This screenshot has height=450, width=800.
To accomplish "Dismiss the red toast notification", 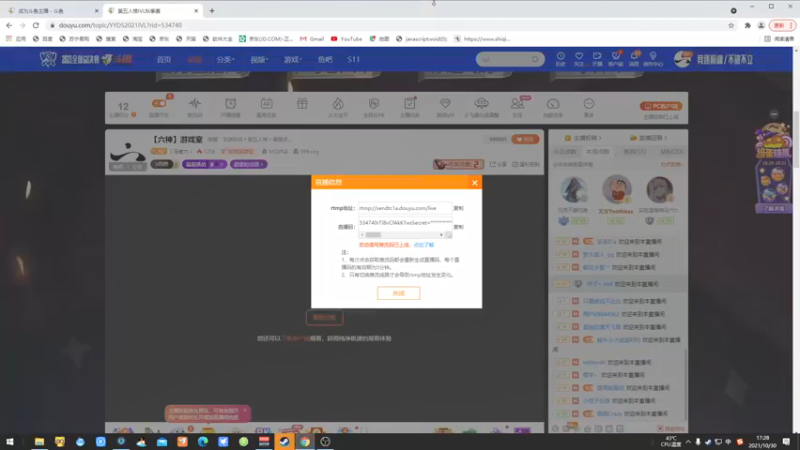I will (244, 410).
